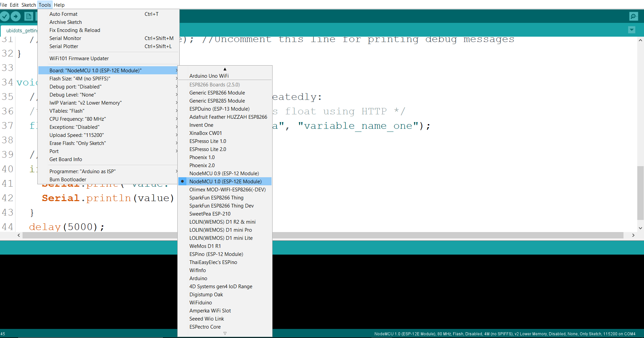This screenshot has height=338, width=644.
Task: Select Invent One board
Action: 225,125
